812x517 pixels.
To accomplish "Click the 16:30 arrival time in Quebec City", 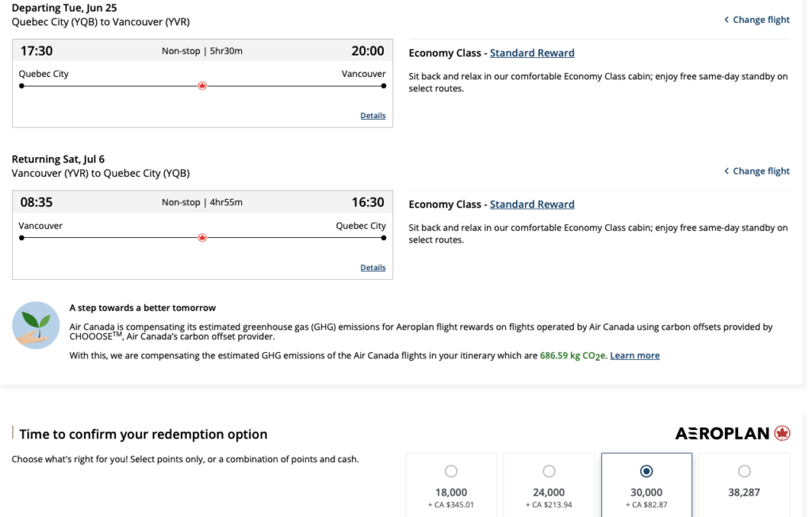I will (x=368, y=202).
